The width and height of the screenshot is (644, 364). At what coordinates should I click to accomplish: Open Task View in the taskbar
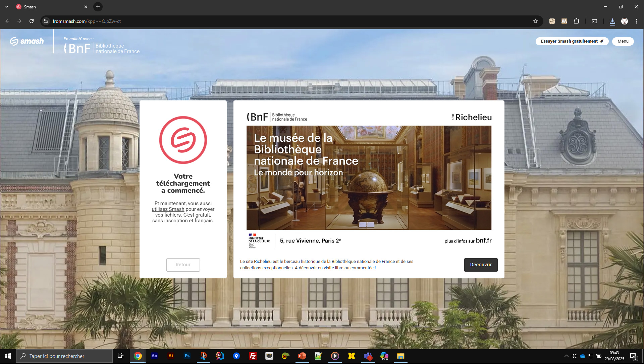121,356
